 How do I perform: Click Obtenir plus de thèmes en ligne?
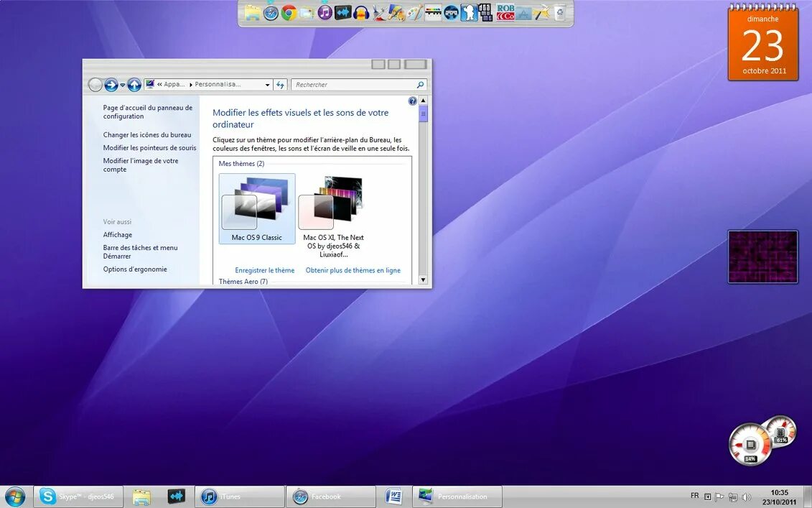coord(353,270)
